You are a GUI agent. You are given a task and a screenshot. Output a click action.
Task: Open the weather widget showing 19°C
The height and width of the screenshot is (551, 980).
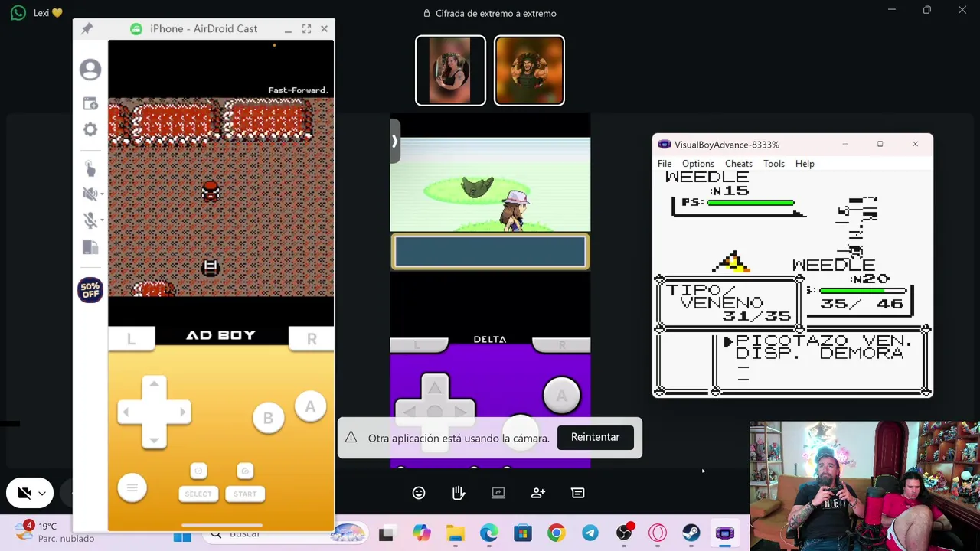pyautogui.click(x=55, y=532)
